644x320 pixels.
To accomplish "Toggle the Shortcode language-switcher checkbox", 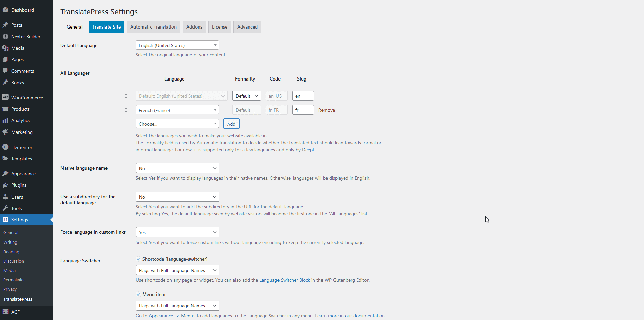I will [x=138, y=259].
